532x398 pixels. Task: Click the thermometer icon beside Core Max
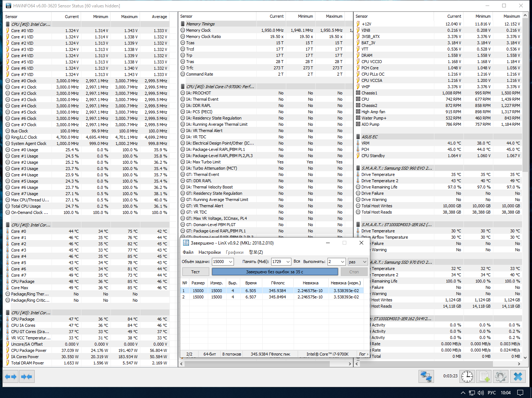(8, 288)
